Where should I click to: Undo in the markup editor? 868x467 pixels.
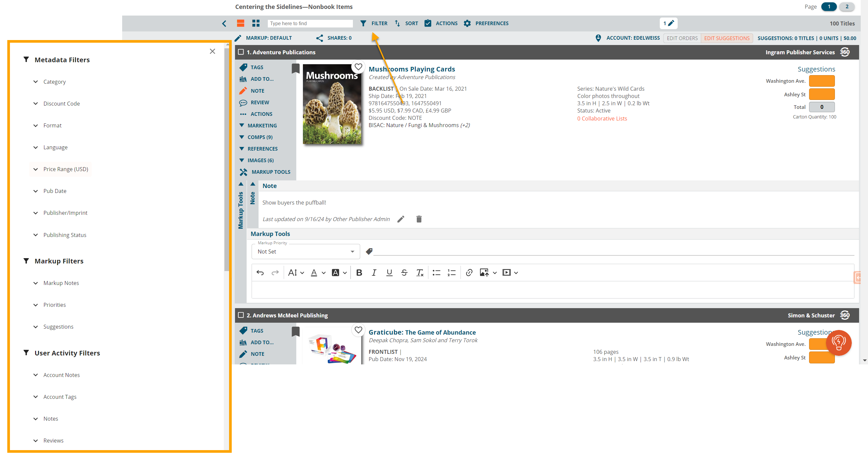(260, 273)
